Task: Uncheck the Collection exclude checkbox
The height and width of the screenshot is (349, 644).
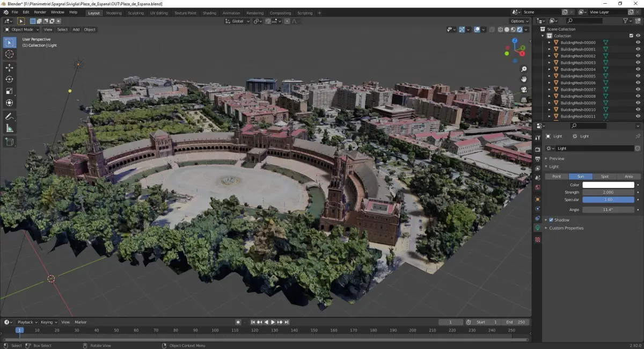Action: tap(631, 36)
